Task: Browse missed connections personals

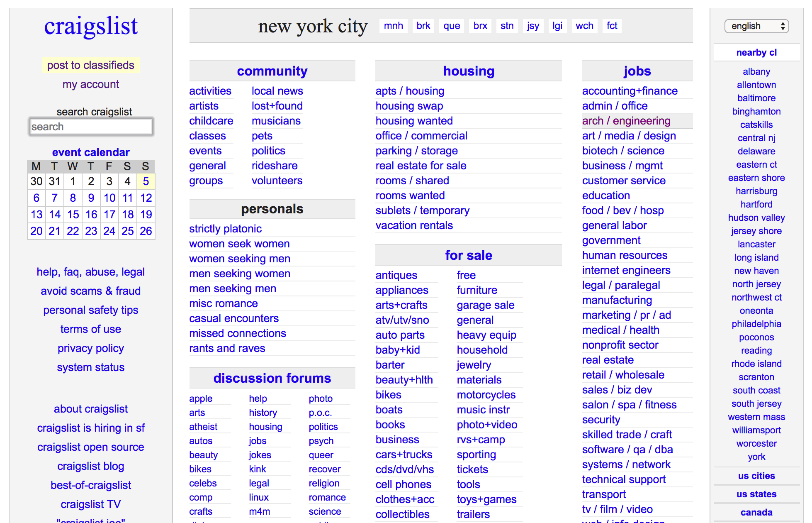Action: point(237,333)
